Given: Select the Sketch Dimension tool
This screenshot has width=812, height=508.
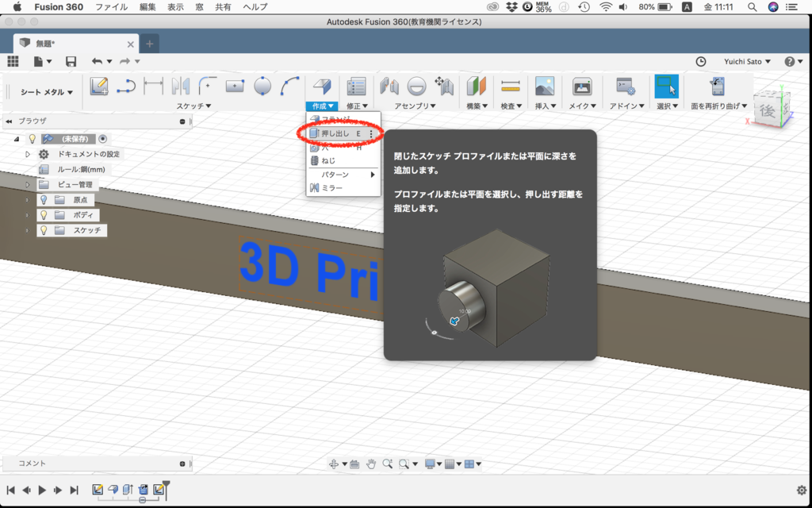Looking at the screenshot, I should 153,86.
